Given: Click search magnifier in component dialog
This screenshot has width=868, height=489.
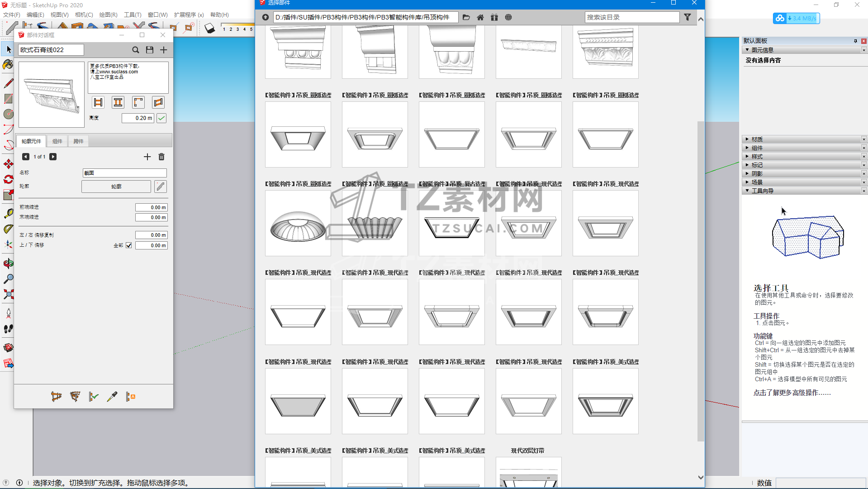Looking at the screenshot, I should pos(135,50).
